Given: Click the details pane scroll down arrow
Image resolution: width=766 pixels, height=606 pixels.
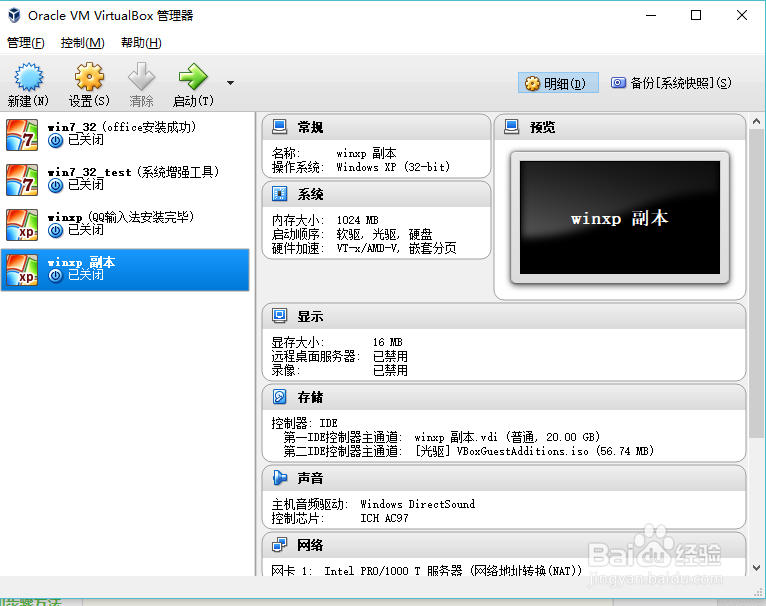Looking at the screenshot, I should point(756,568).
